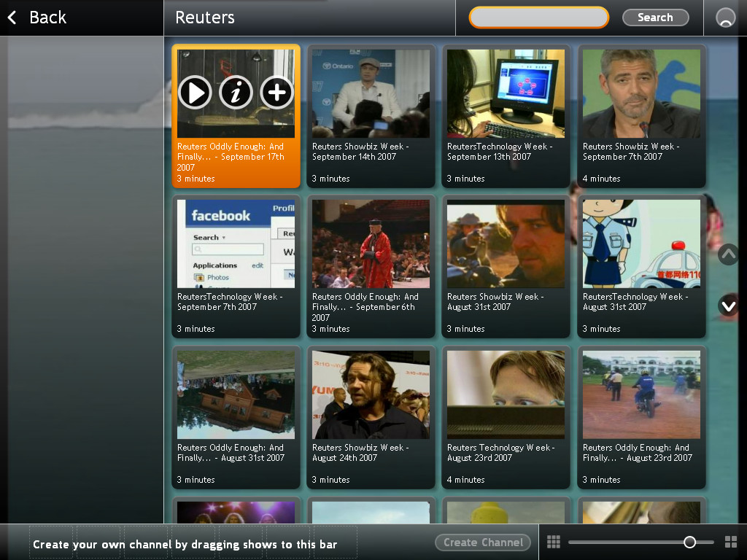Focus the search text field
This screenshot has height=560, width=747.
tap(539, 17)
